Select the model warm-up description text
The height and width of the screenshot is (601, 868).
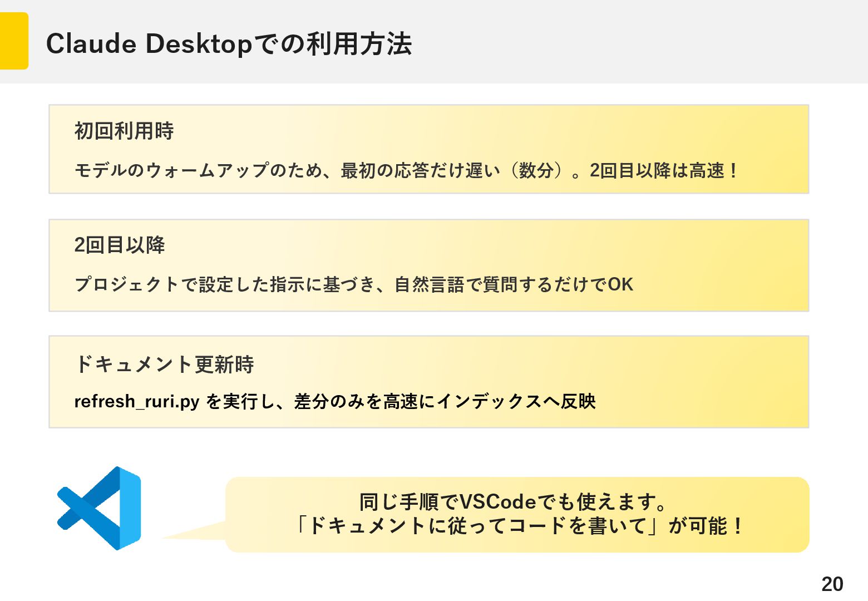tap(406, 170)
